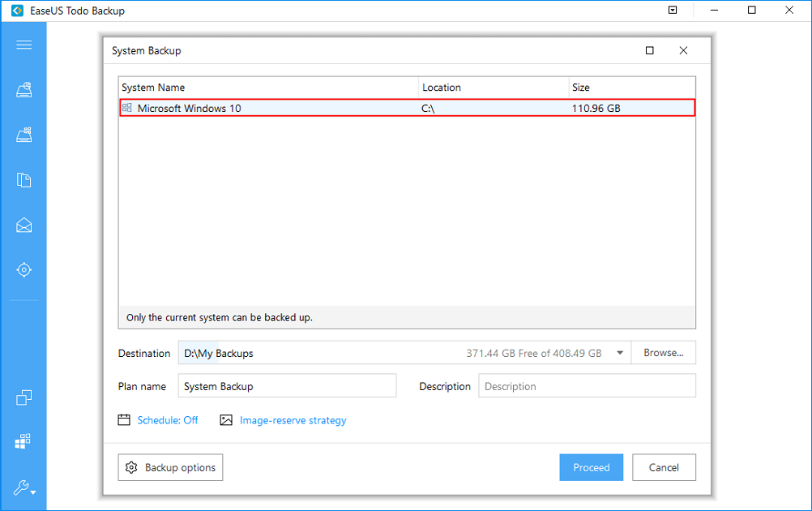Focus the Description input field
Image resolution: width=812 pixels, height=511 pixels.
tap(587, 386)
